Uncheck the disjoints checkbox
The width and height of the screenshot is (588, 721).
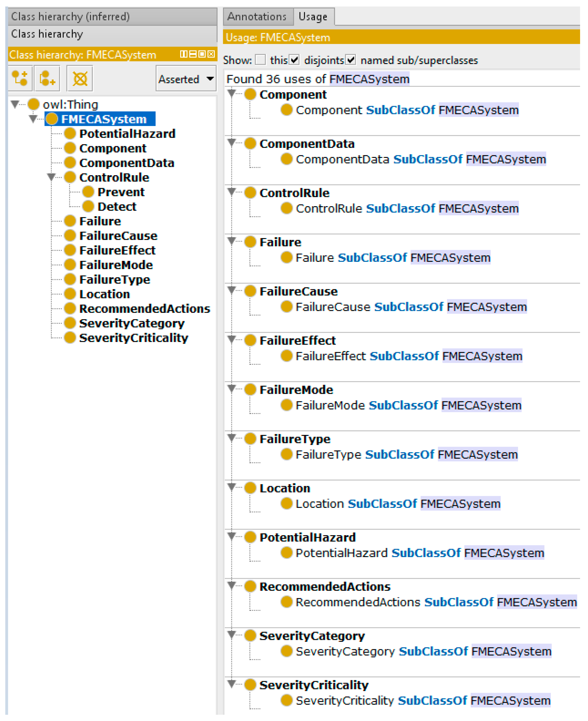294,60
